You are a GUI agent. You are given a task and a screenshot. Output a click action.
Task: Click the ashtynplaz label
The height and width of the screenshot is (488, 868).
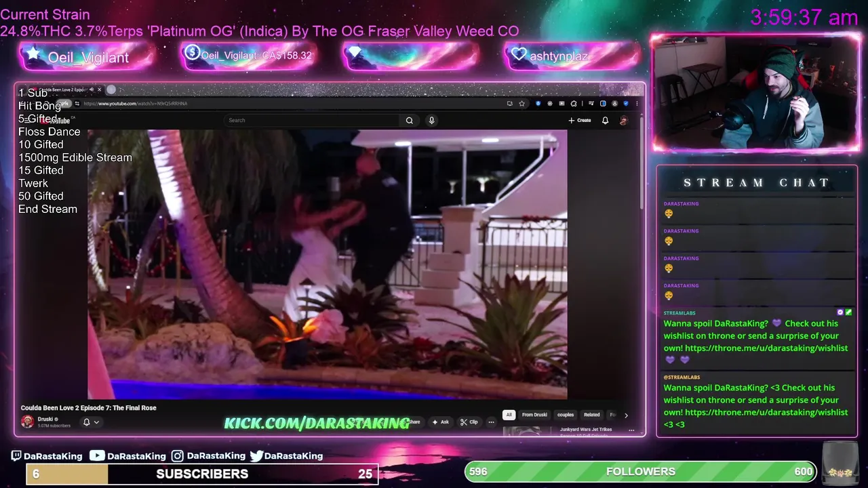[559, 56]
